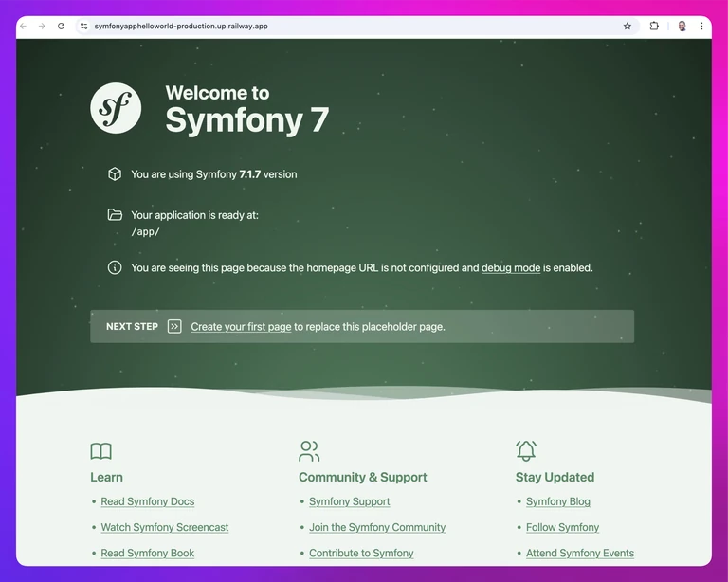Click the folder icon beside application path
The width and height of the screenshot is (728, 582).
[115, 214]
